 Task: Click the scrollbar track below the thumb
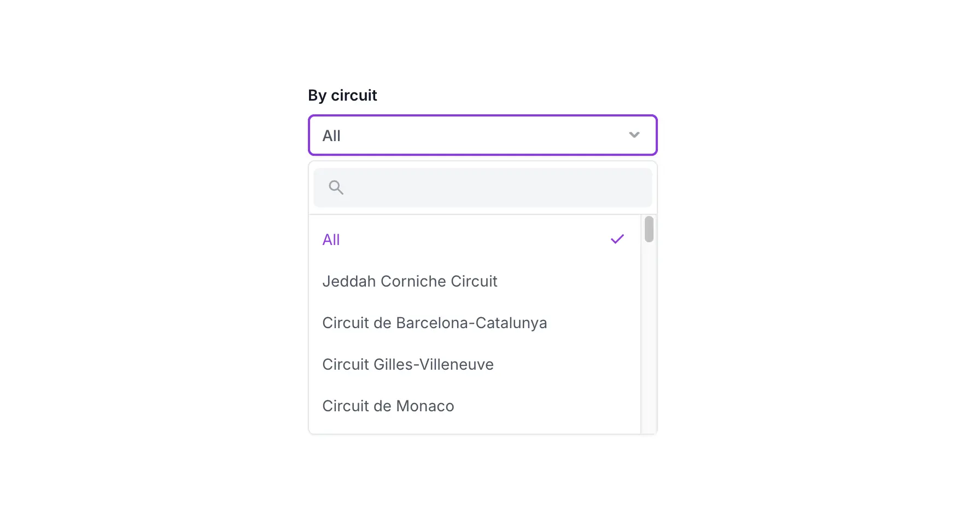click(649, 339)
